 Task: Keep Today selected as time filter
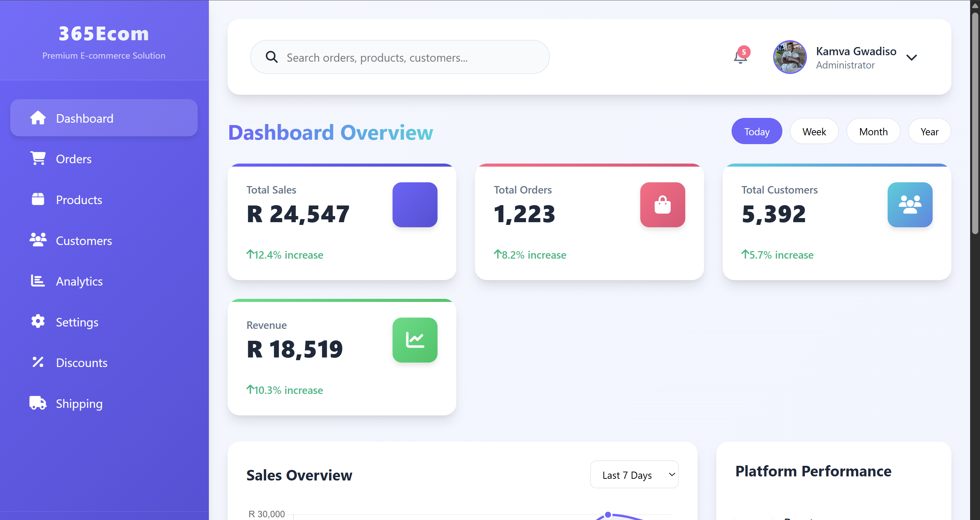click(756, 131)
